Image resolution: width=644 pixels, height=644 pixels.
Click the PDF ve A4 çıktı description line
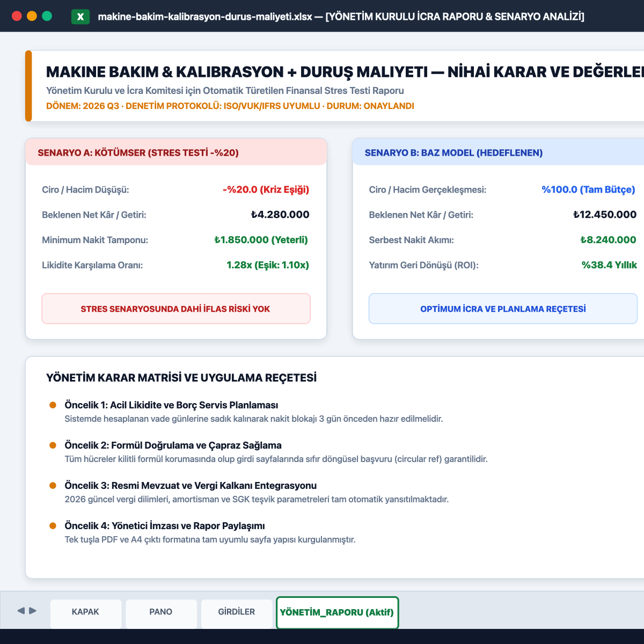click(x=210, y=539)
